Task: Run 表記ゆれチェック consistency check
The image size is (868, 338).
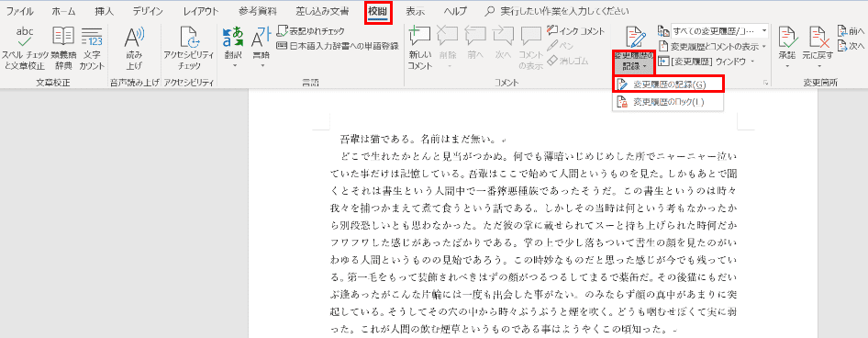Action: (310, 31)
